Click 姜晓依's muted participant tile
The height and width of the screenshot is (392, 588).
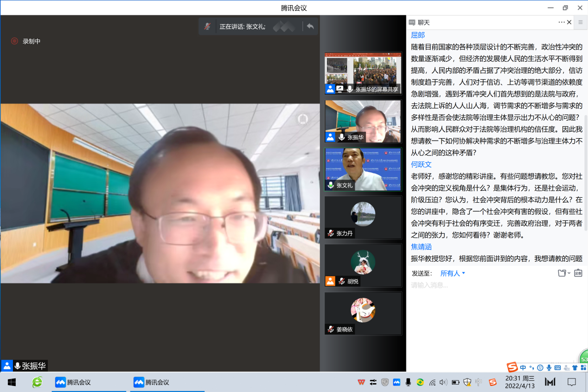point(363,313)
